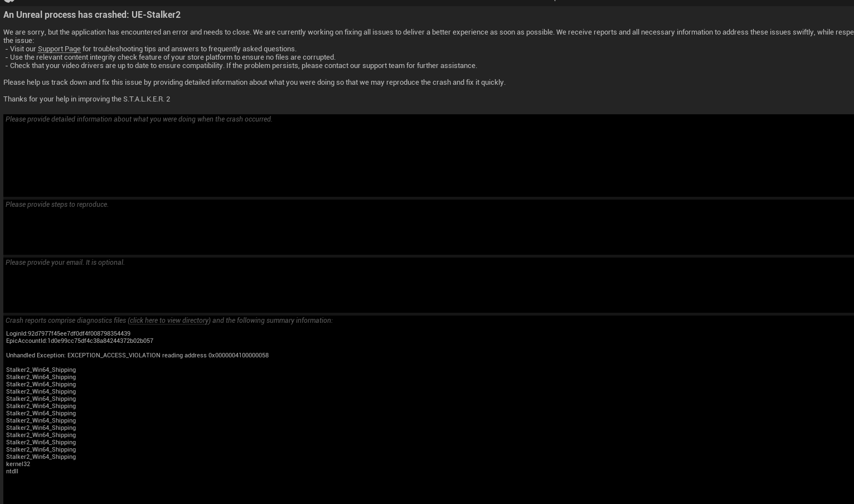The height and width of the screenshot is (504, 854).
Task: Click the ntdll entry in call stack
Action: pyautogui.click(x=12, y=471)
